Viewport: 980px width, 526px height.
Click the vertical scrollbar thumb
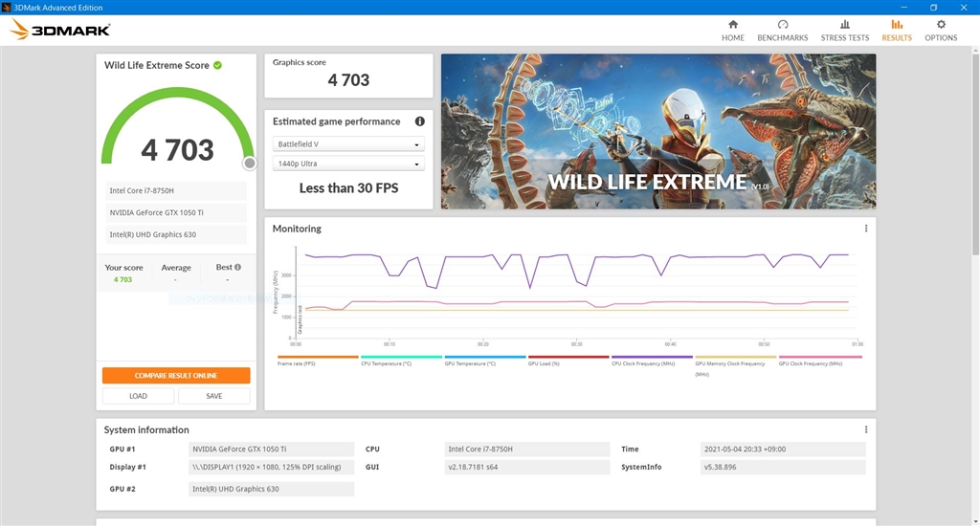tap(975, 154)
